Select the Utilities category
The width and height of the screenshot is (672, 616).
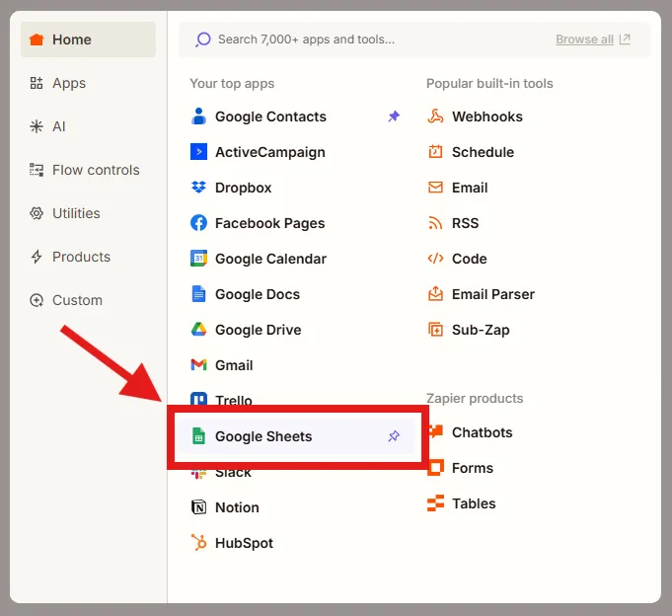point(65,213)
